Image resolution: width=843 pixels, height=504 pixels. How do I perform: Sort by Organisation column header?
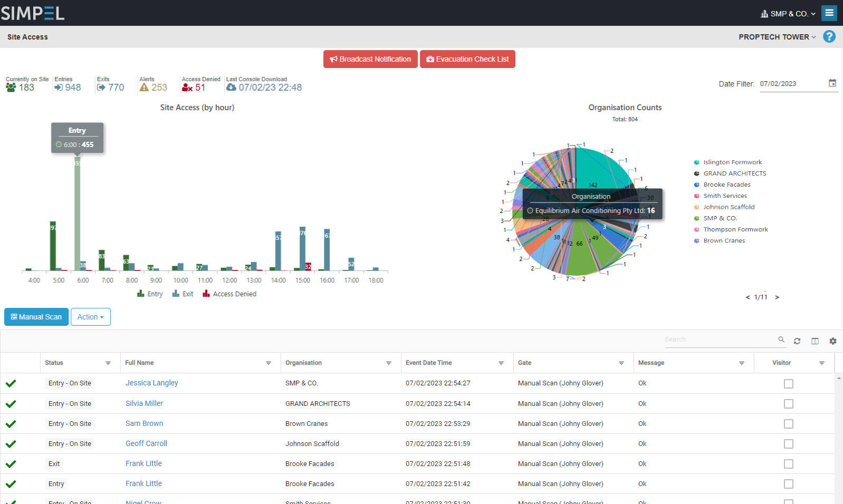coord(303,363)
